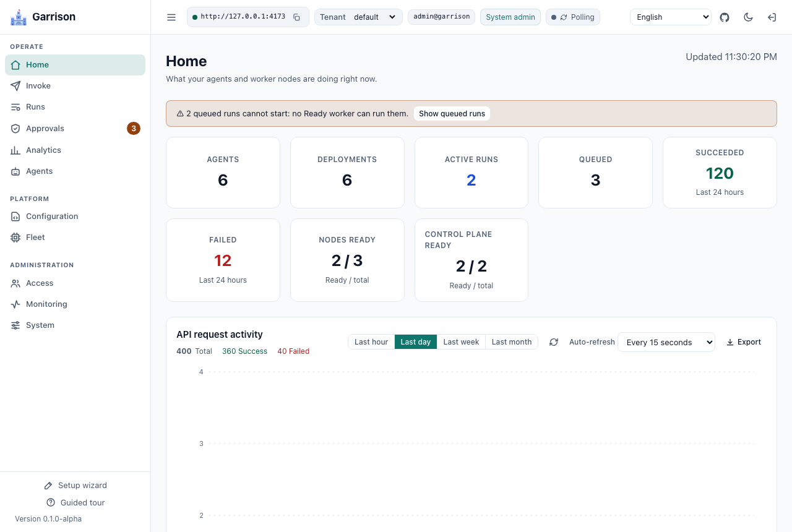Viewport: 792px width, 532px height.
Task: Copy the server URL with copy icon
Action: 296,17
